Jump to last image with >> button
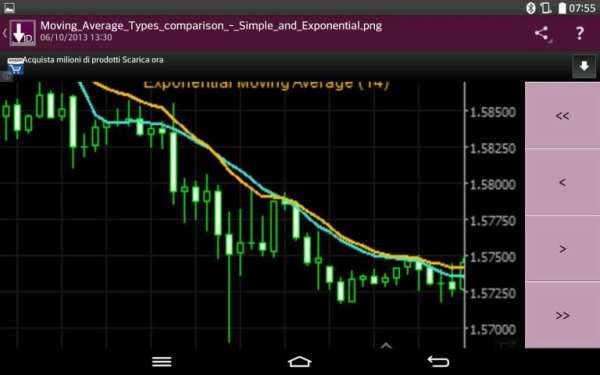Viewport: 600px width, 375px height. [562, 315]
